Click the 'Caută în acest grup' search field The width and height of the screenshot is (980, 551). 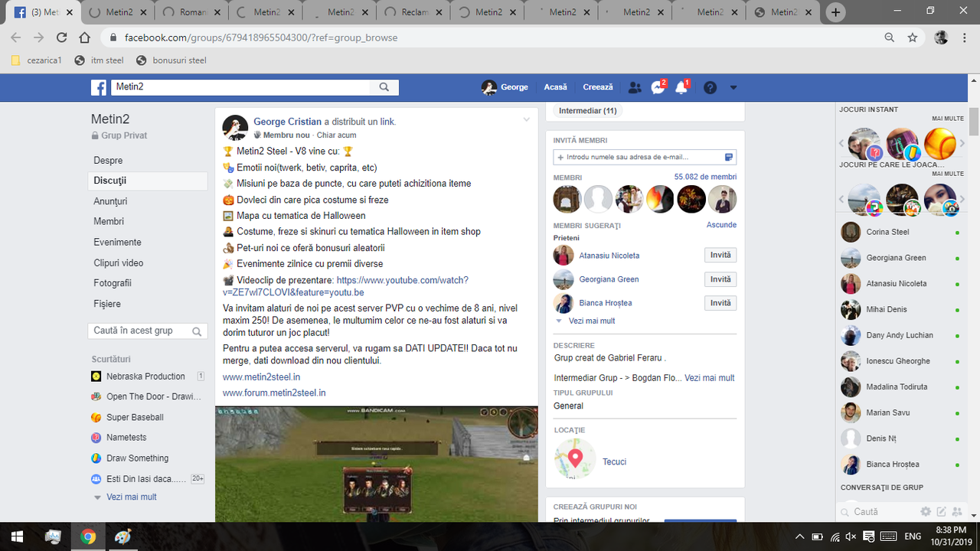click(x=148, y=331)
